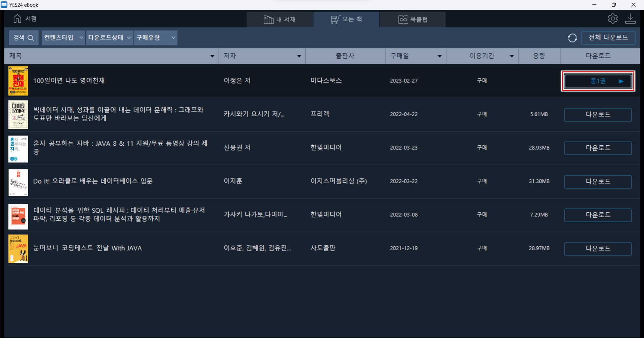Open 구매유형 dropdown filter
Viewport: 644px width, 338px height.
click(x=156, y=38)
